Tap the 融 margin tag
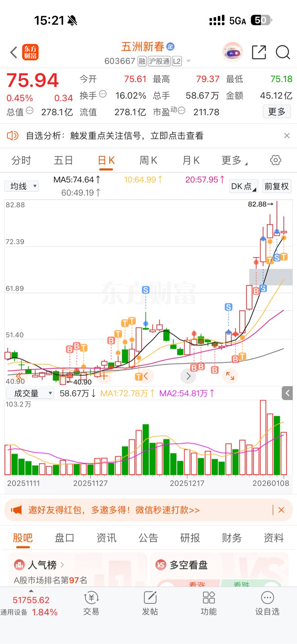This screenshot has width=297, height=644. tap(142, 61)
